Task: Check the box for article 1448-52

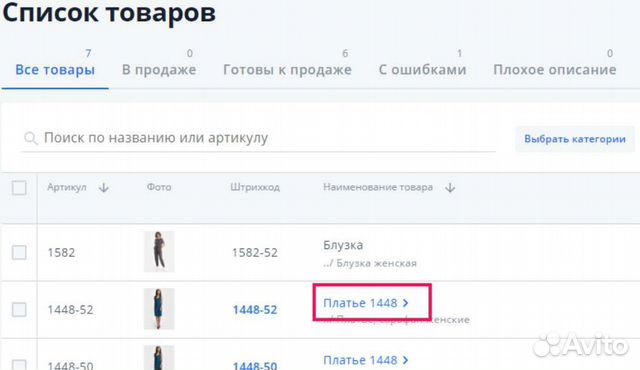Action: (x=19, y=310)
